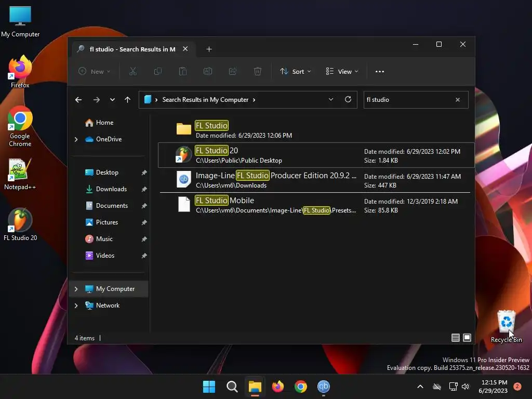The image size is (532, 399).
Task: Open notification badge in system tray
Action: click(517, 387)
